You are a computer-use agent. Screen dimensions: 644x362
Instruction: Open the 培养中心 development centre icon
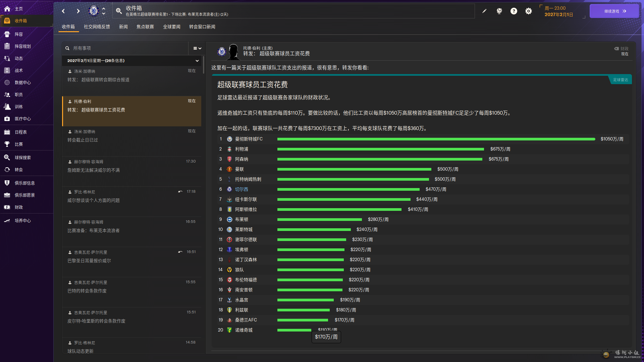[x=7, y=221]
